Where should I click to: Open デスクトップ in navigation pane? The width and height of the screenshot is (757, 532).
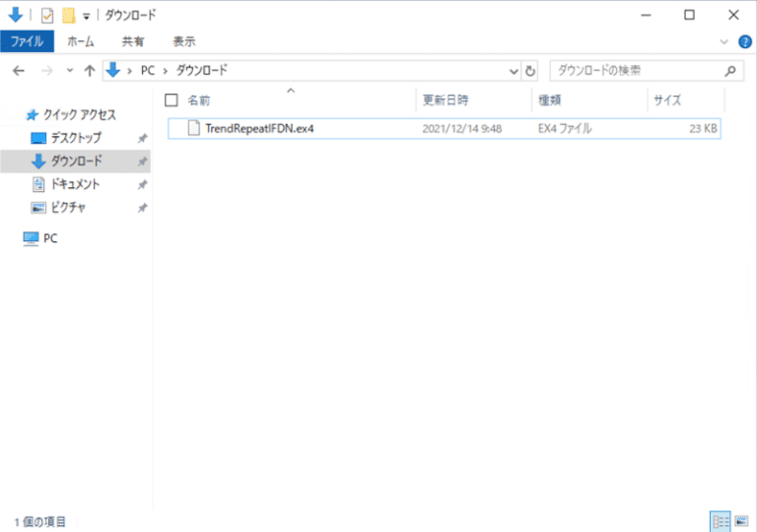(76, 138)
